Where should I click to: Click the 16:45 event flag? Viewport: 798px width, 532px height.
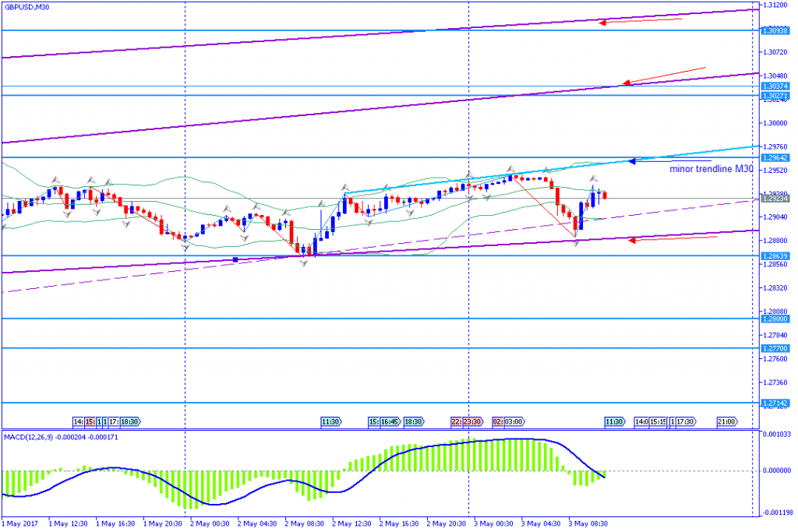[x=392, y=421]
